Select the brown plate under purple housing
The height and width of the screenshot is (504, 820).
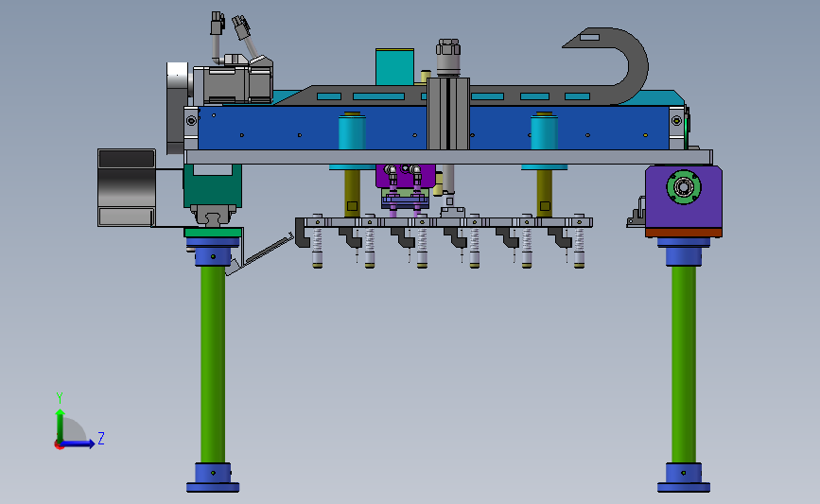pyautogui.click(x=684, y=233)
